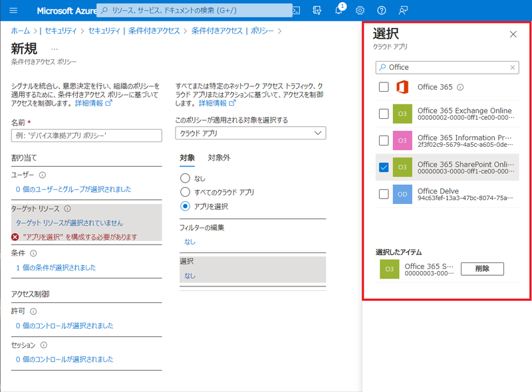Click Office Delve row text
The width and height of the screenshot is (532, 392).
tap(465, 194)
